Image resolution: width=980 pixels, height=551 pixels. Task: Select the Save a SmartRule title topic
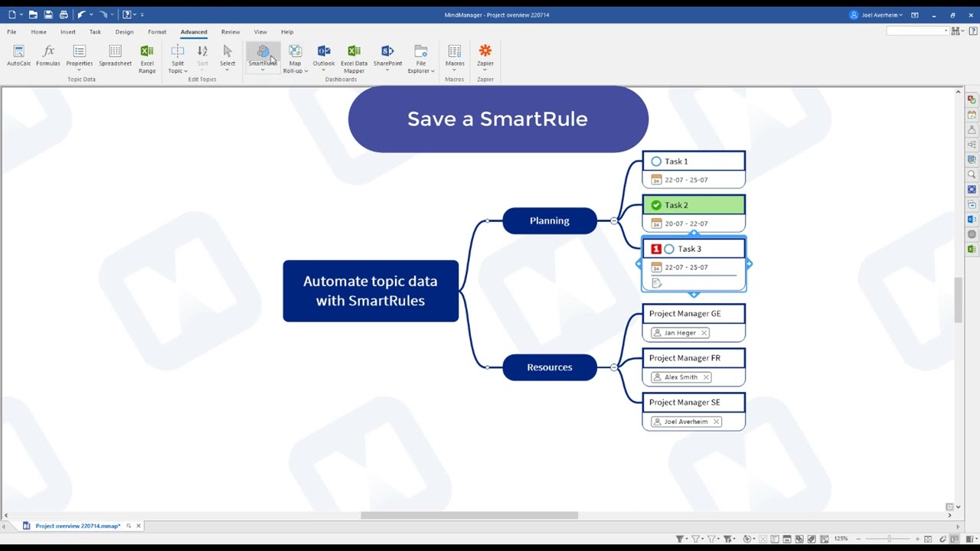coord(498,119)
